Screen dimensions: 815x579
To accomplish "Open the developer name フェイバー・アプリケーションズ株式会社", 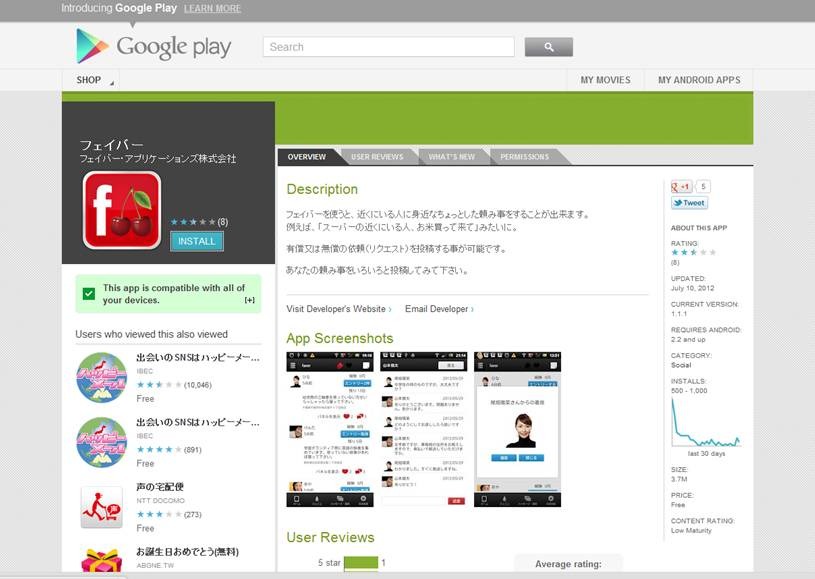I will coord(157,159).
